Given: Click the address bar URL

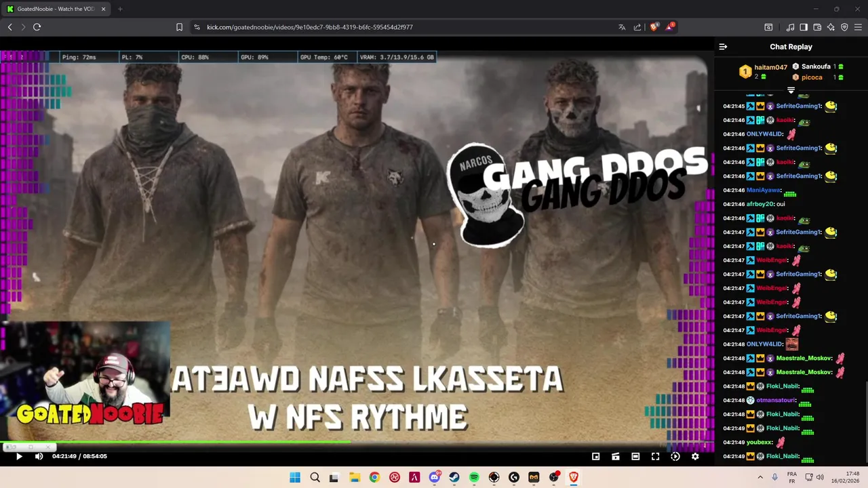Looking at the screenshot, I should (310, 27).
